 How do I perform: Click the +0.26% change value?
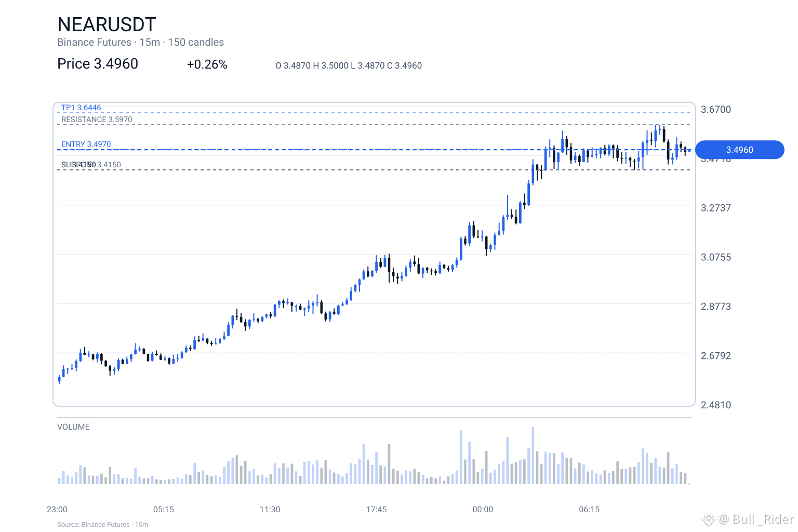pyautogui.click(x=207, y=64)
